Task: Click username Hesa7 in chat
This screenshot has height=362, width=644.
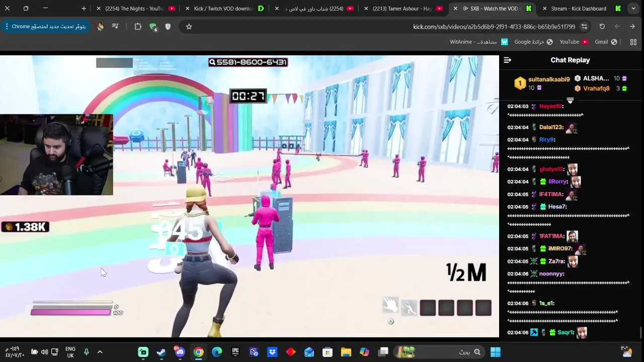Action: point(557,207)
